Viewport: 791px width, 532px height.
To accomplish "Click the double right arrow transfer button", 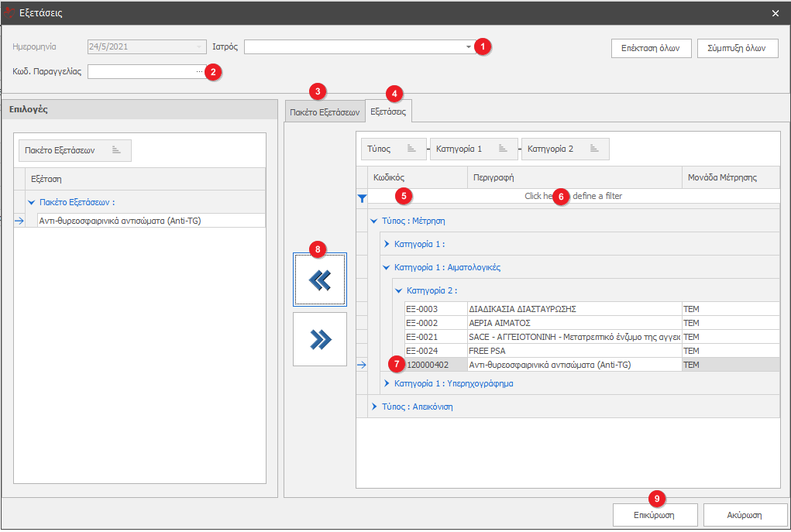I will pos(320,339).
